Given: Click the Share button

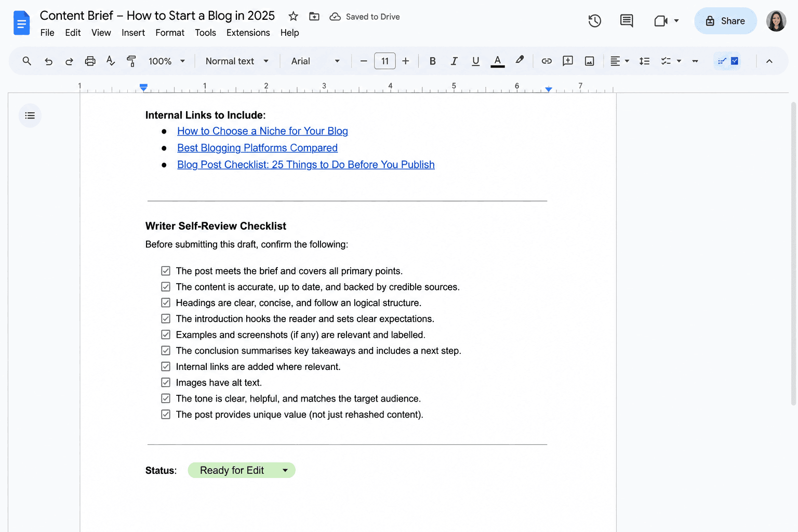Looking at the screenshot, I should [725, 21].
